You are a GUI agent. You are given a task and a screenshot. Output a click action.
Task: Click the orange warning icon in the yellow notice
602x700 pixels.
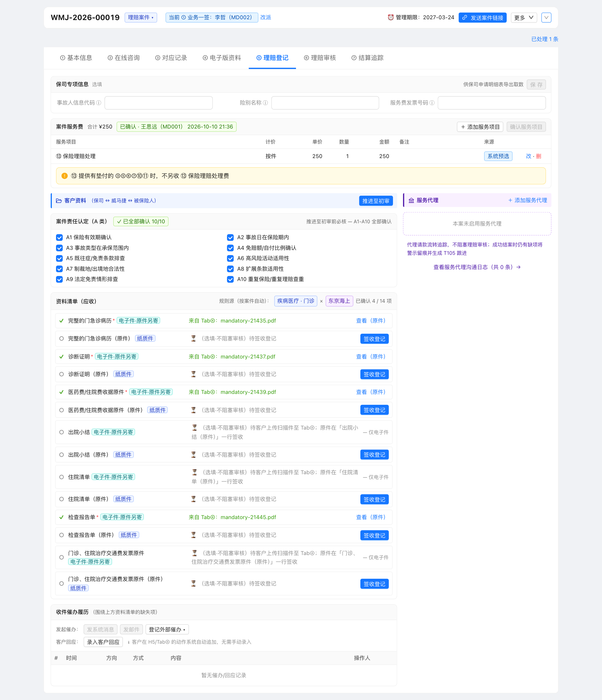[65, 176]
